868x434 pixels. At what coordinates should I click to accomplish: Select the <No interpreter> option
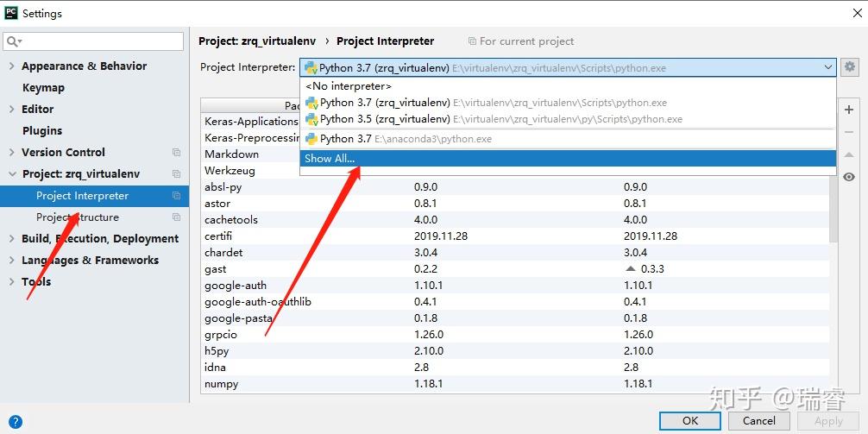(x=349, y=86)
